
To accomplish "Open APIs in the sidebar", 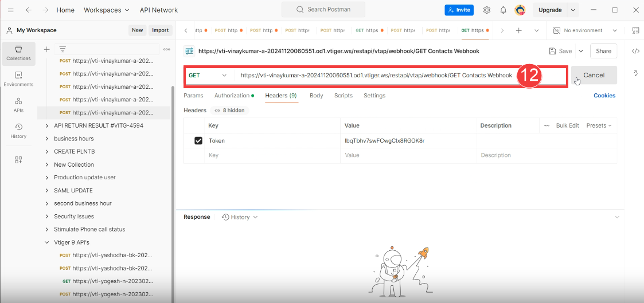I will (18, 105).
